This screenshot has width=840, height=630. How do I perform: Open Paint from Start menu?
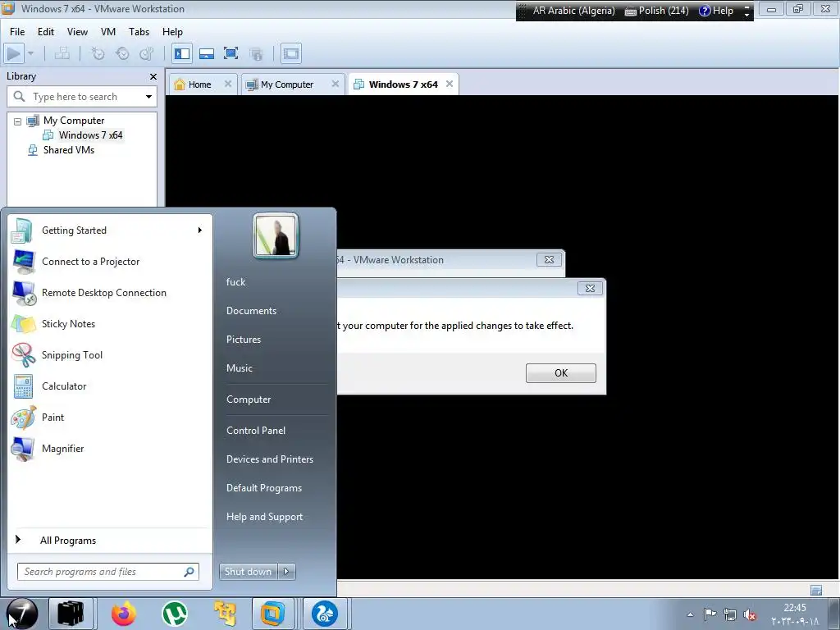point(52,418)
